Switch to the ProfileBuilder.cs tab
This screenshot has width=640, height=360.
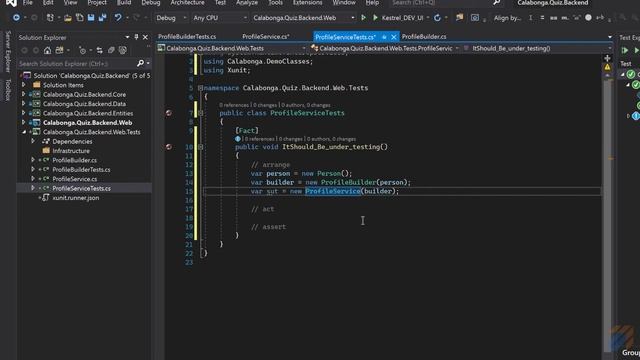click(424, 37)
